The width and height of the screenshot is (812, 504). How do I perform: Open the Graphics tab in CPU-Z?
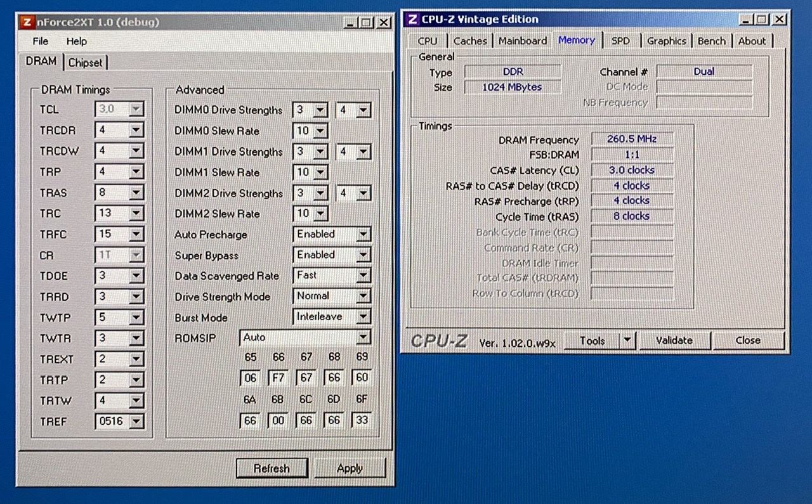(x=667, y=41)
